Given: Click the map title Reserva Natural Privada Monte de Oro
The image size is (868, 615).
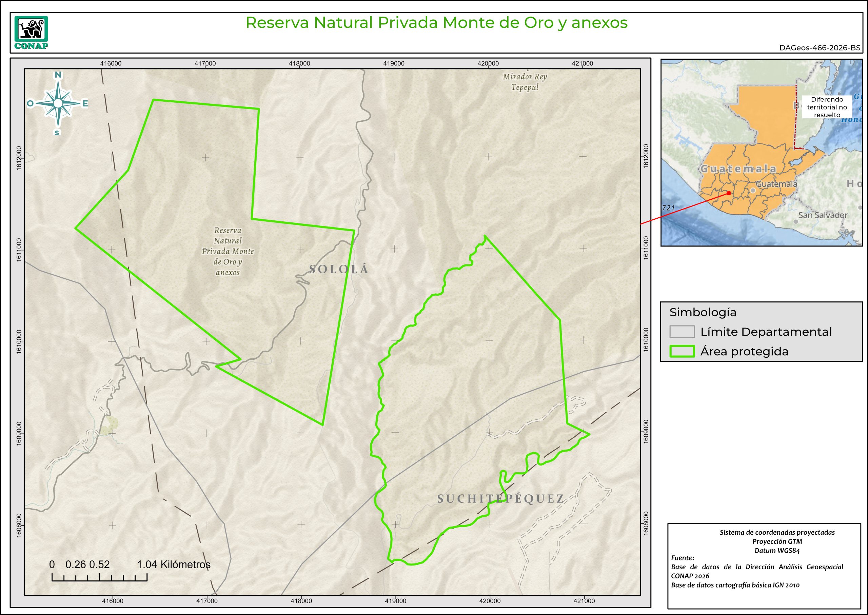Looking at the screenshot, I should pyautogui.click(x=436, y=23).
